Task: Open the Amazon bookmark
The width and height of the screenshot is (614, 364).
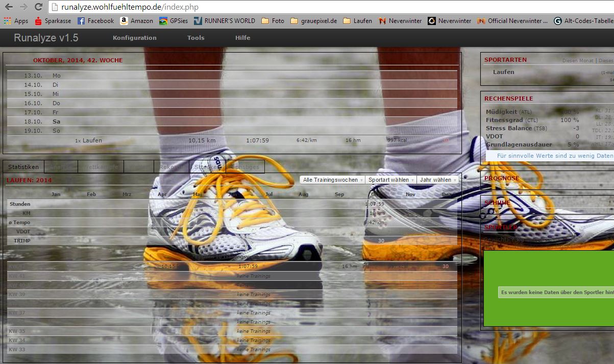Action: coord(136,21)
